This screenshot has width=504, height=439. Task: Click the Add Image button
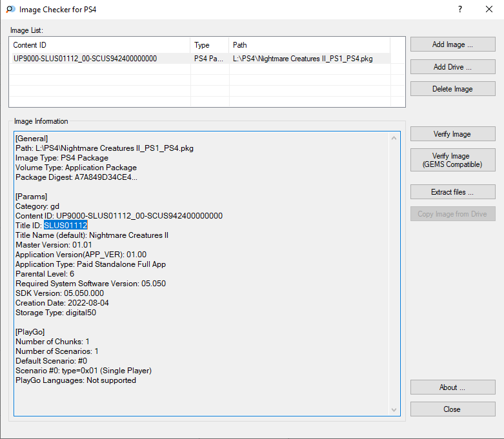[x=452, y=44]
